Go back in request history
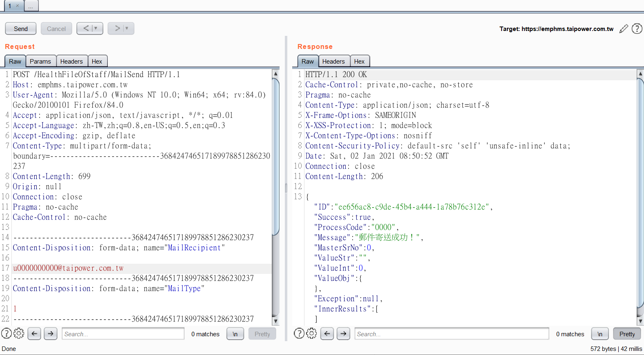 pyautogui.click(x=86, y=28)
